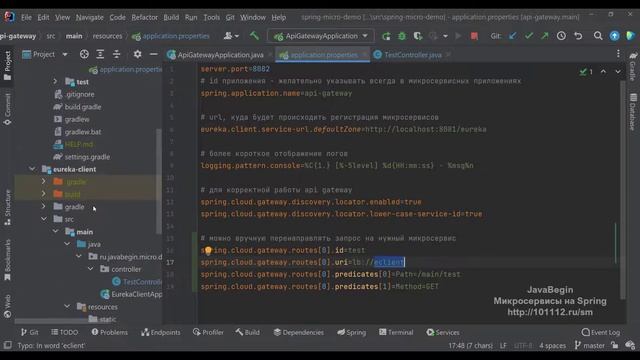Open the Commit sidebar tool window
640x360 pixels.
click(7, 108)
